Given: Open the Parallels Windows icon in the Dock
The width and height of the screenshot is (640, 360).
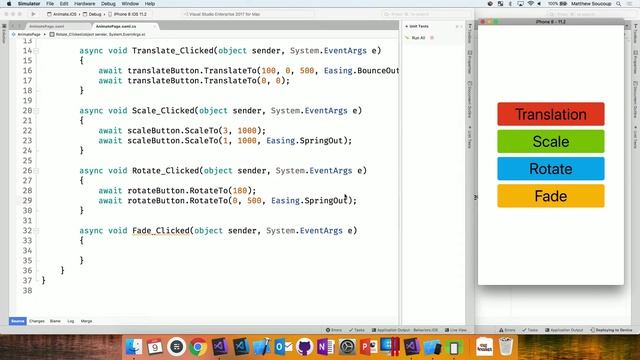Looking at the screenshot, I should click(x=390, y=347).
